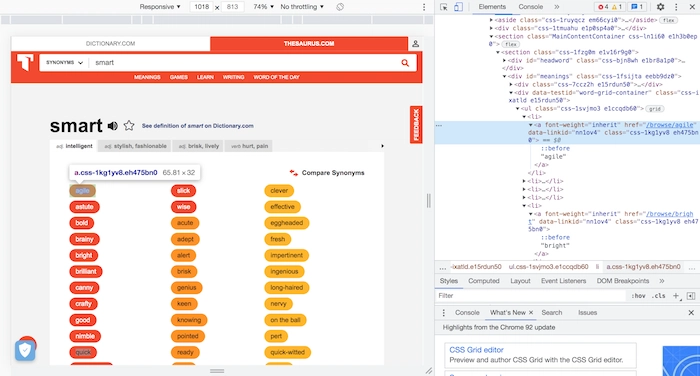This screenshot has height=376, width=700.
Task: Click the Thesaurus logo icon
Action: 25,63
